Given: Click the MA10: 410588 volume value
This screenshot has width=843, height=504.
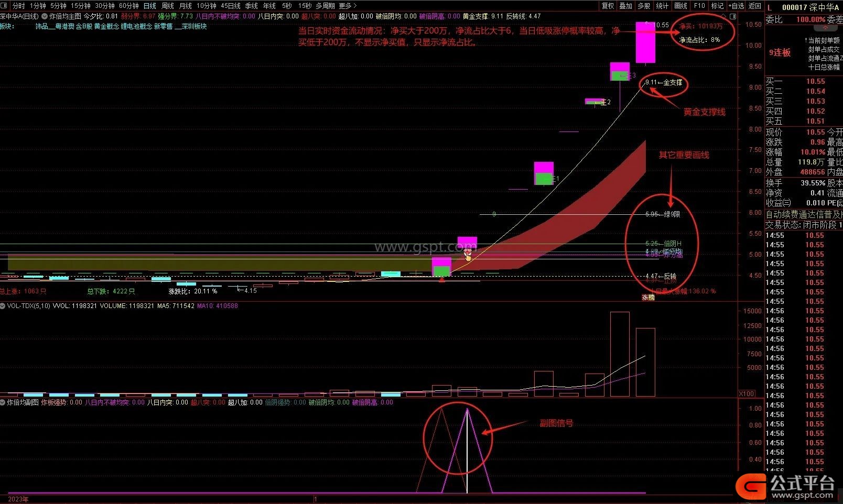Looking at the screenshot, I should click(x=217, y=305).
